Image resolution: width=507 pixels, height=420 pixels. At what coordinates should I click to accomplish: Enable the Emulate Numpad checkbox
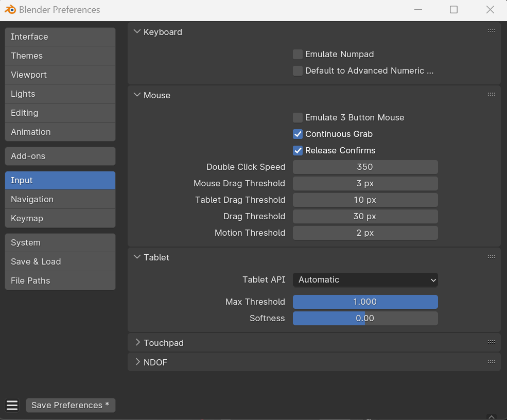click(298, 55)
